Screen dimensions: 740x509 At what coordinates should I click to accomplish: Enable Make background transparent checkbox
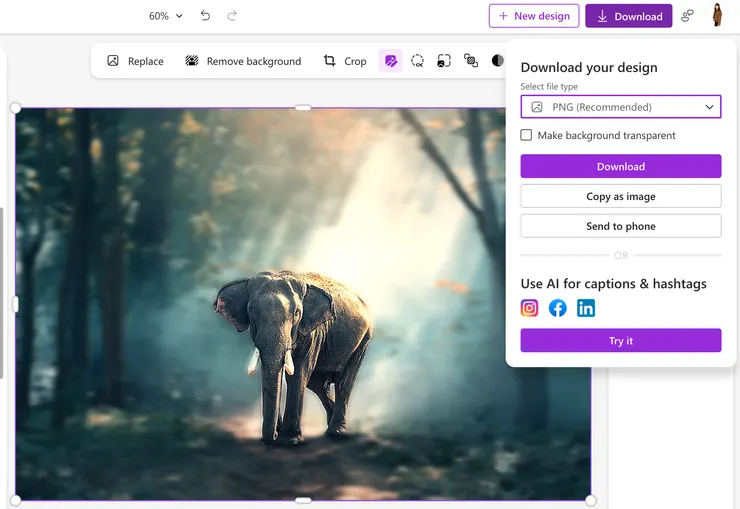[526, 135]
